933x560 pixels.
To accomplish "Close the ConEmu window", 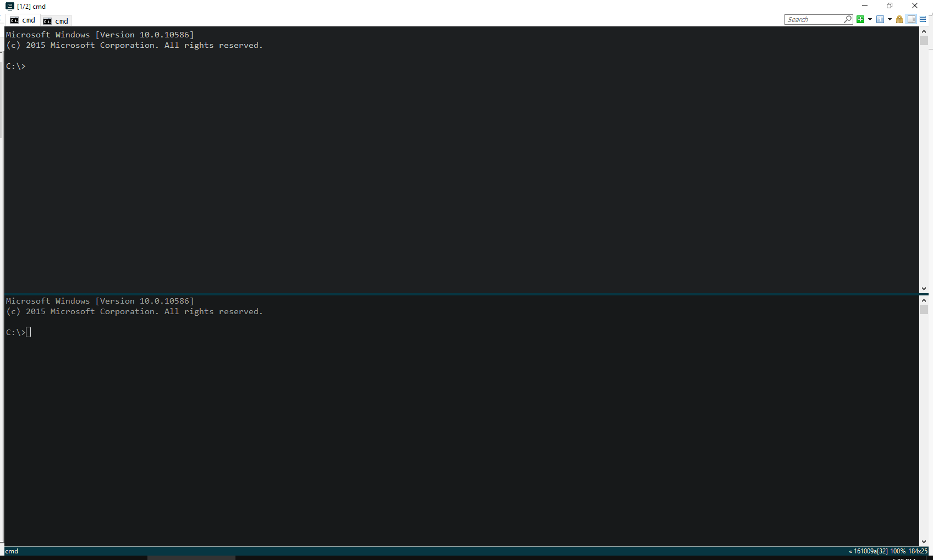I will pyautogui.click(x=915, y=6).
